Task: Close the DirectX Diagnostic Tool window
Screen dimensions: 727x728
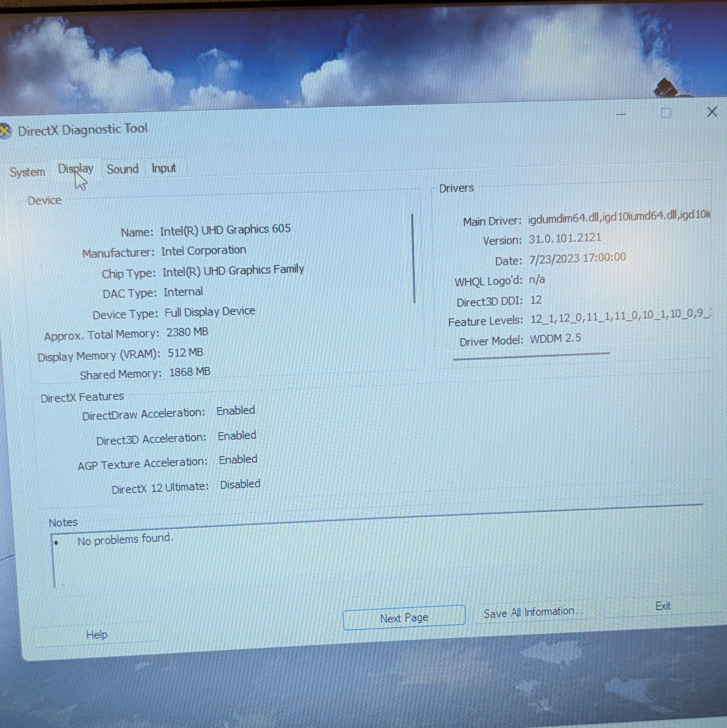Action: (x=712, y=111)
